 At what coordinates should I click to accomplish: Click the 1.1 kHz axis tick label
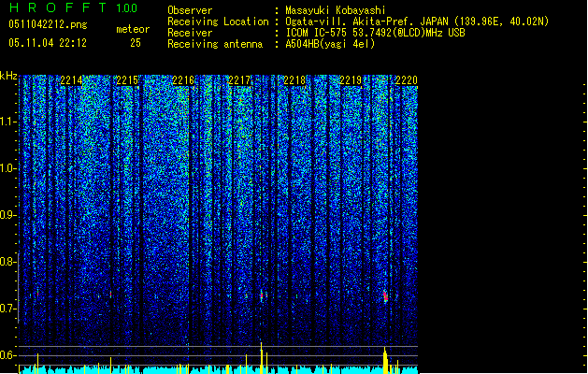[x=7, y=122]
